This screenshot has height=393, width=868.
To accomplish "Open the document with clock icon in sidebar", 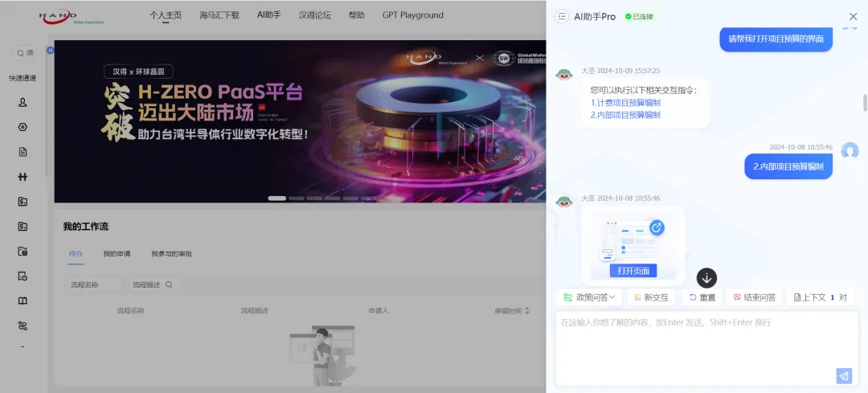I will 23,276.
